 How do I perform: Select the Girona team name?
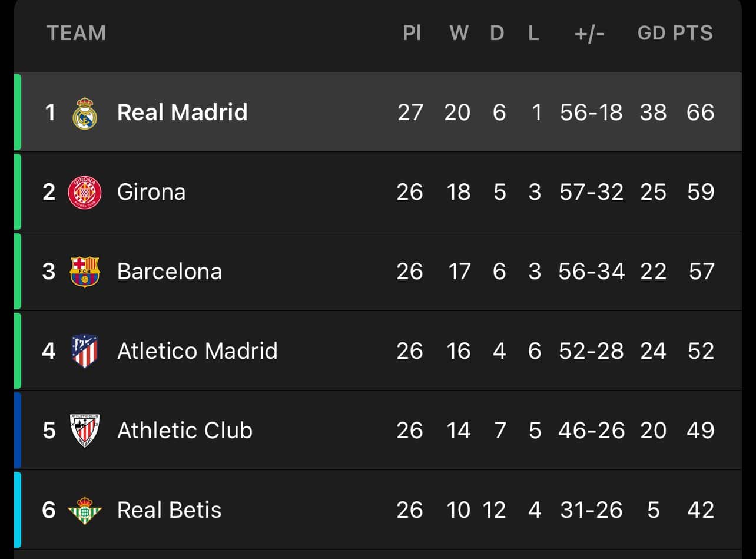[x=151, y=192]
